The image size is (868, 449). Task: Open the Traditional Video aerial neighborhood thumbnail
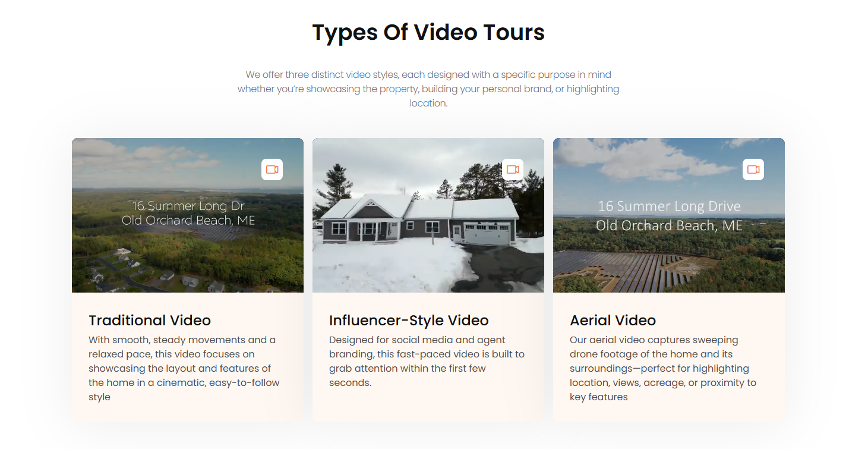188,215
